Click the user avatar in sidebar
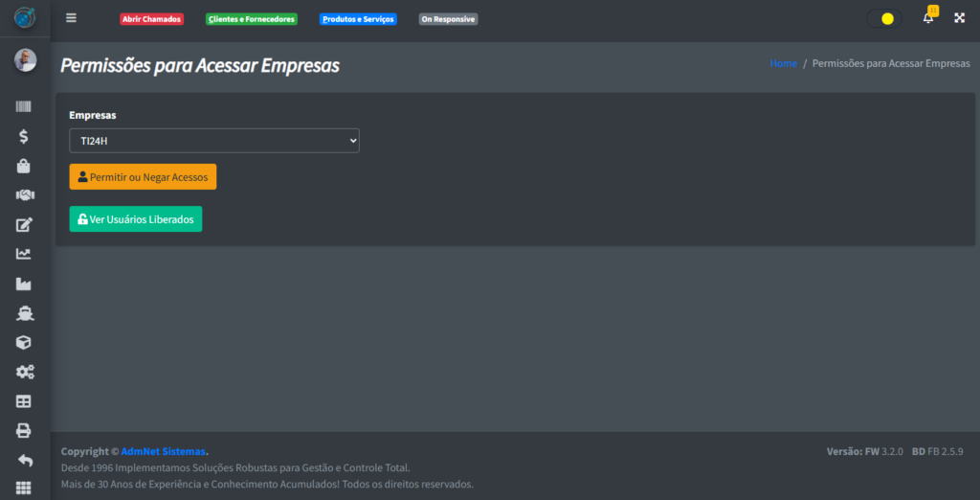Image resolution: width=980 pixels, height=500 pixels. tap(25, 60)
